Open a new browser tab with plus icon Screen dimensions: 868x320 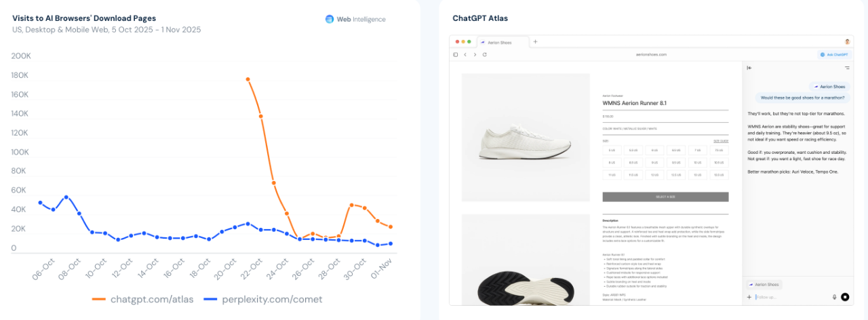[535, 41]
